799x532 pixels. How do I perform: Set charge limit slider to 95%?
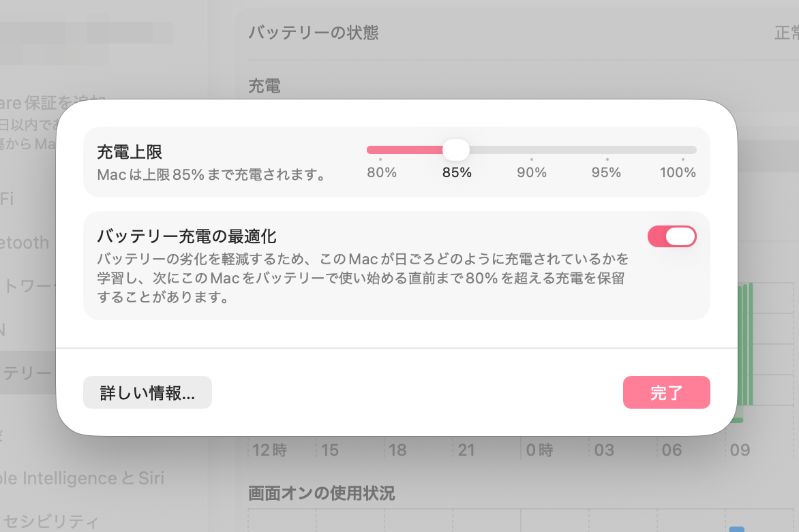click(x=606, y=150)
